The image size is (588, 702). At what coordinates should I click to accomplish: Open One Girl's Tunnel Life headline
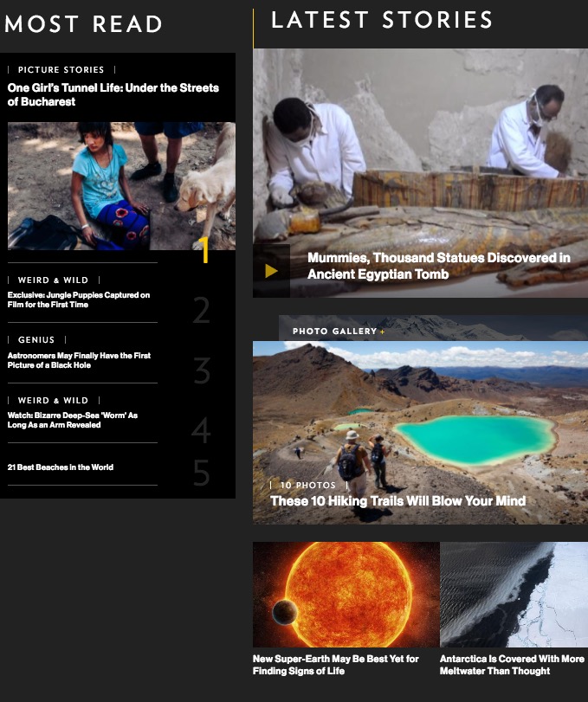point(113,94)
